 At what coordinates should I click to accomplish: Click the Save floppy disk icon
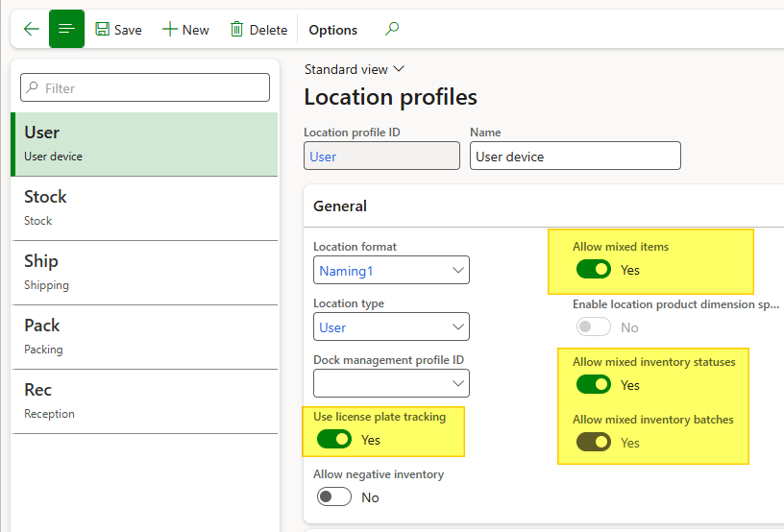(103, 30)
